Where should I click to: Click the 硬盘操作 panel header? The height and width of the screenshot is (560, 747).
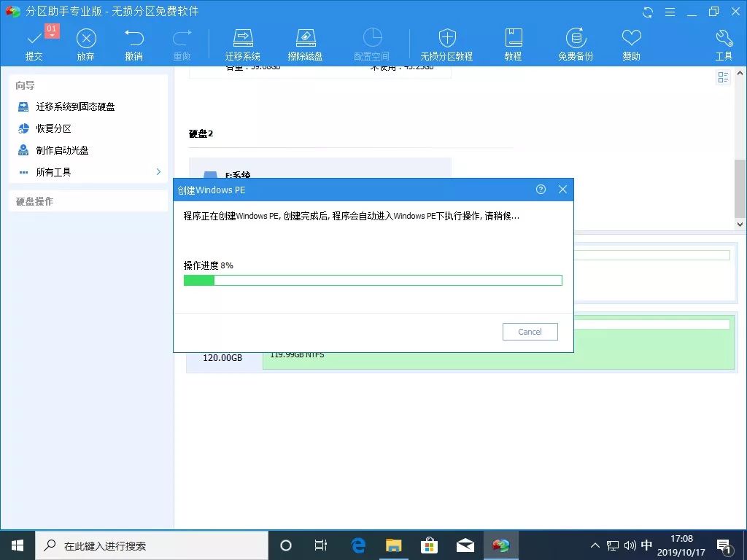coord(88,201)
